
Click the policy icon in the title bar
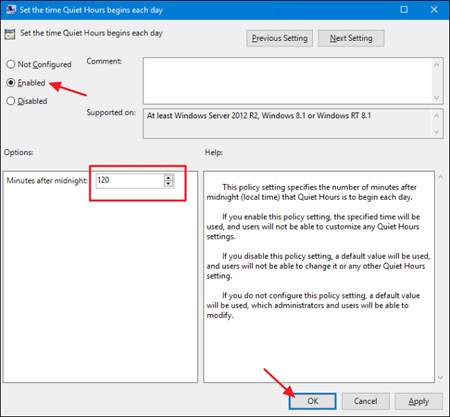coord(11,9)
